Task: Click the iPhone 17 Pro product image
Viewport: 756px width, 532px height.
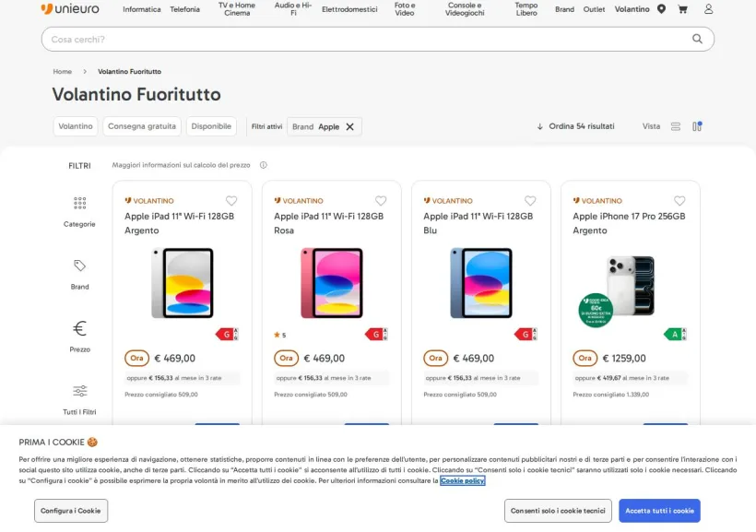Action: click(631, 286)
